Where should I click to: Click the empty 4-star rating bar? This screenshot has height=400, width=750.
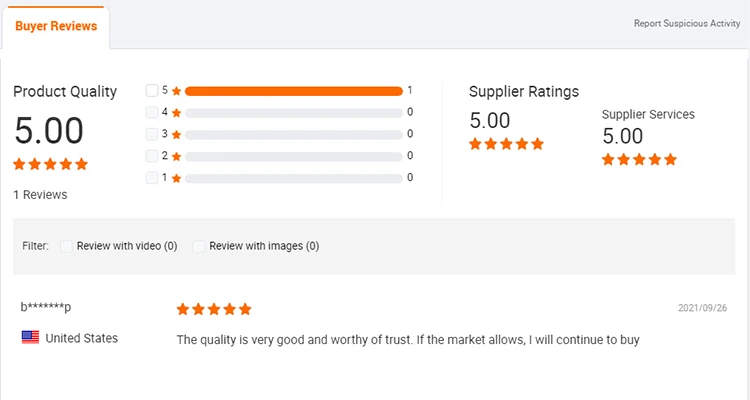coord(293,112)
